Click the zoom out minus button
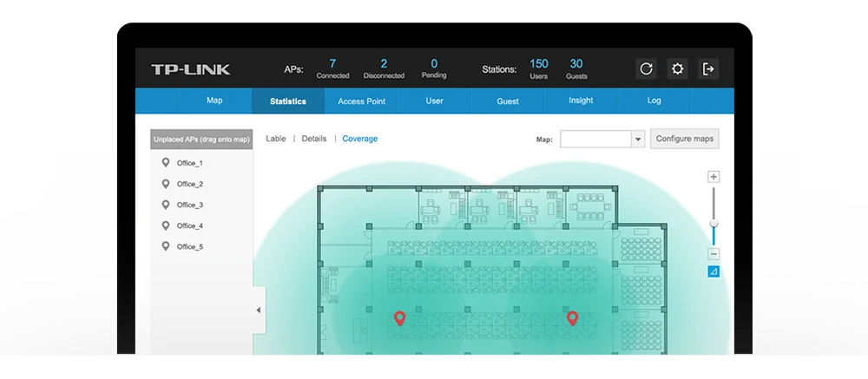Image resolution: width=868 pixels, height=379 pixels. click(713, 254)
